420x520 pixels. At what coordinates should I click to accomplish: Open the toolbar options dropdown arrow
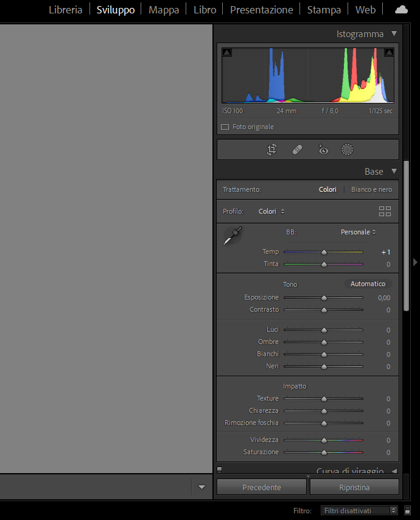pyautogui.click(x=201, y=487)
